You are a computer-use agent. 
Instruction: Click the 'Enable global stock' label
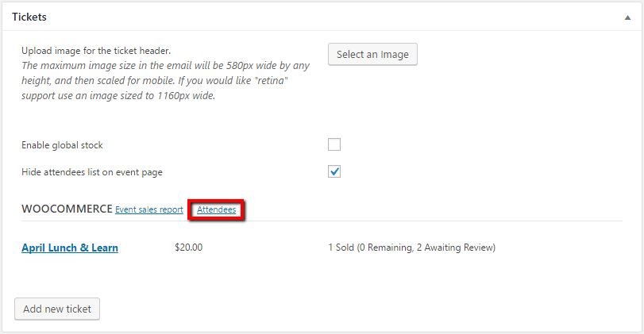[63, 145]
